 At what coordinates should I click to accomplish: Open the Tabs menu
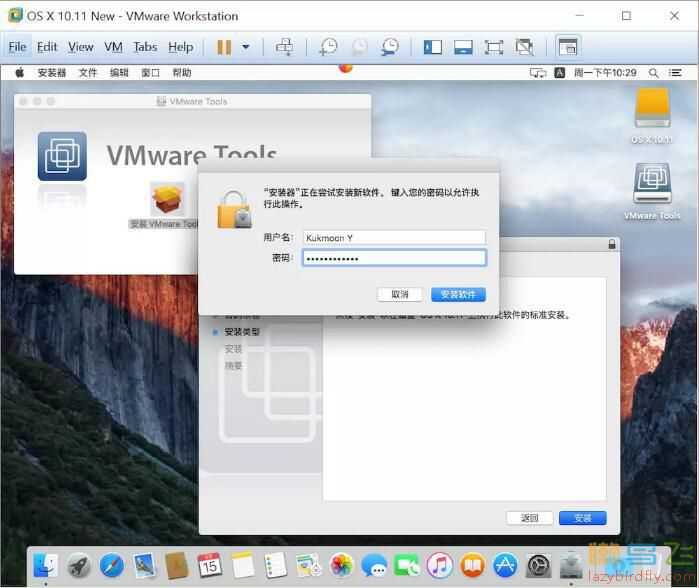145,47
